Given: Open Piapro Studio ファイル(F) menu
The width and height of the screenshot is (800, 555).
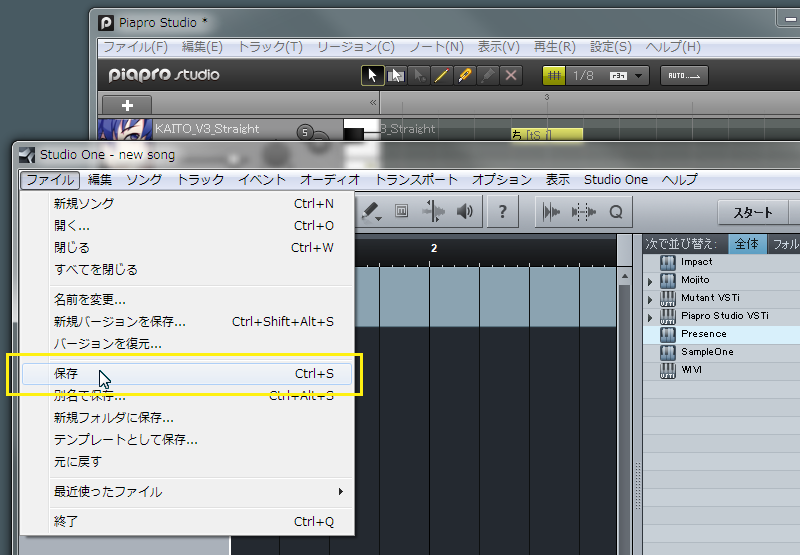Looking at the screenshot, I should coord(136,47).
